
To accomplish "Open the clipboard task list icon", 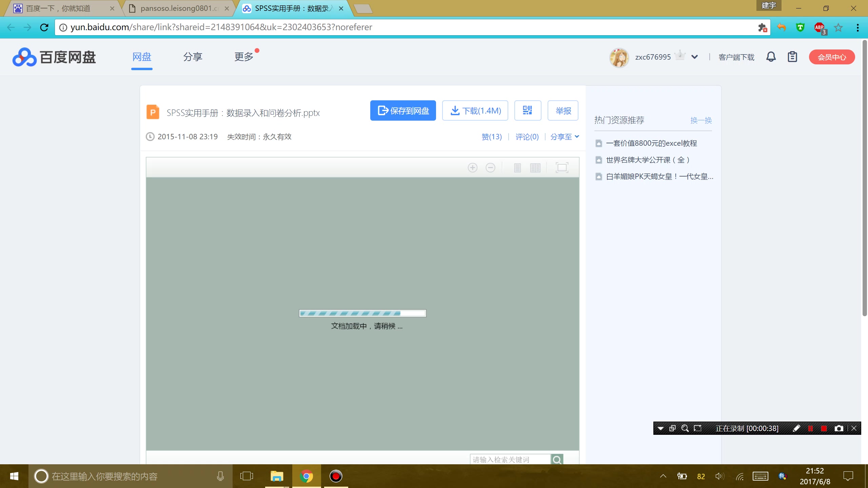I will click(792, 57).
